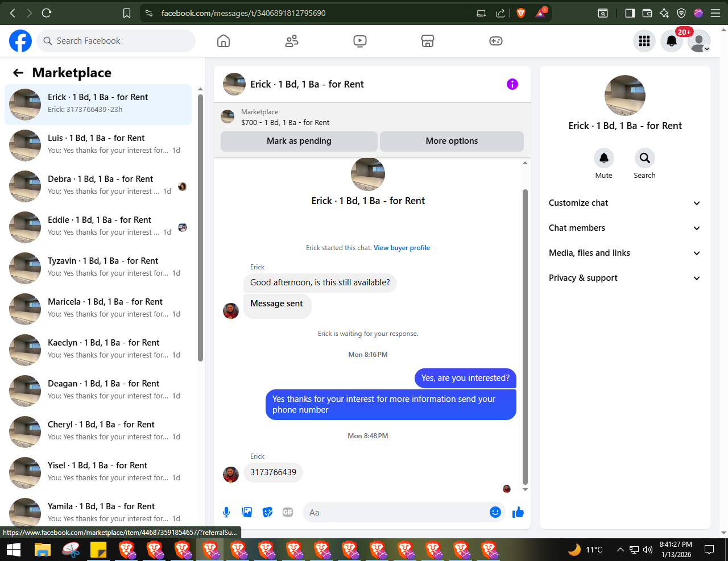Open Brave Wallet icon
This screenshot has width=728, height=561.
pyautogui.click(x=647, y=13)
